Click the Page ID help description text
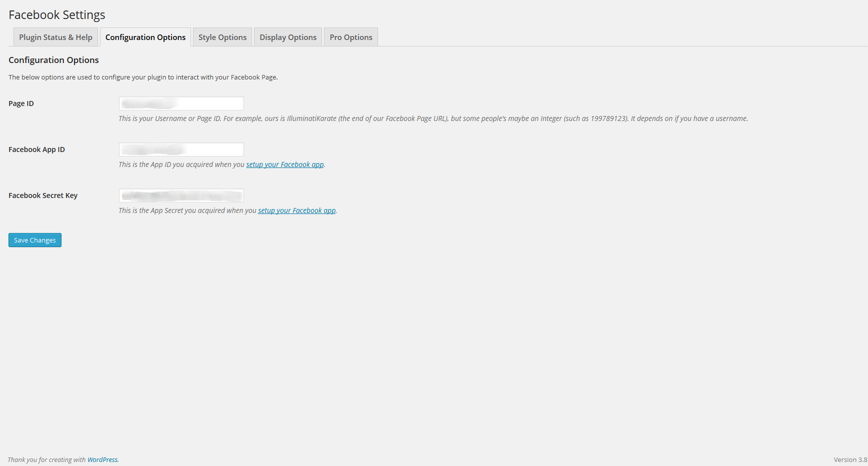The image size is (868, 466). [433, 118]
